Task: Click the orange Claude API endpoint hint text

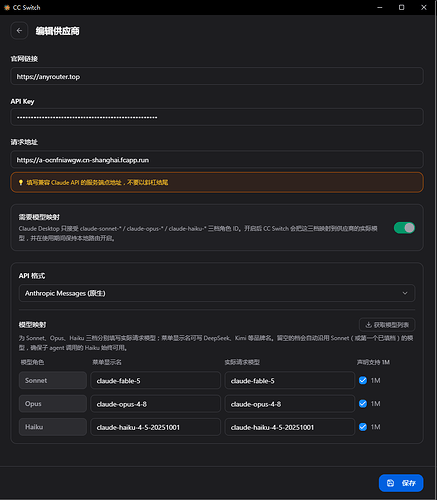Action: coord(97,183)
